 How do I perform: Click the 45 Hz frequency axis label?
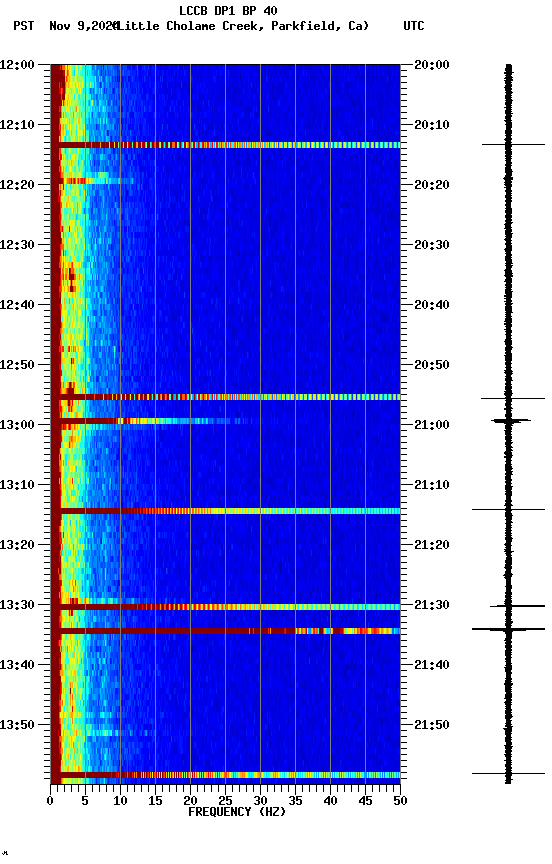[x=365, y=801]
